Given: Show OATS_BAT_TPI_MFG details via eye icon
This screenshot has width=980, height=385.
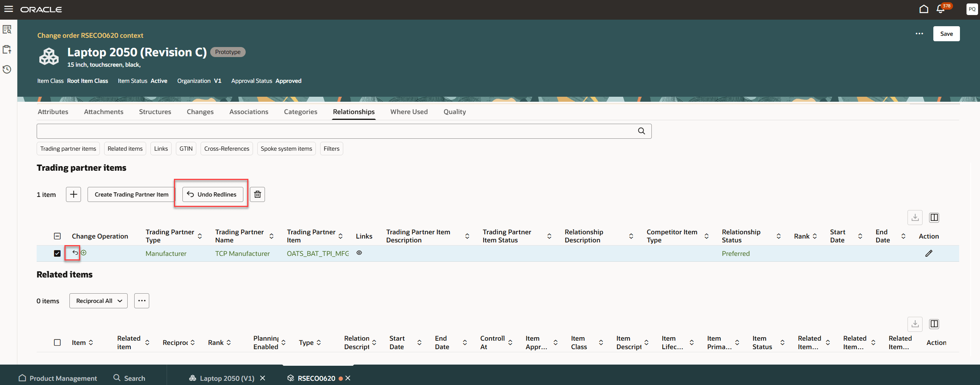Looking at the screenshot, I should click(359, 253).
